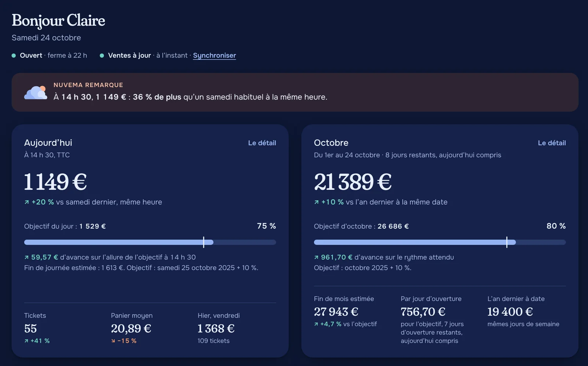Click the Objectif : octobre 2025 + 10 % line

pyautogui.click(x=363, y=268)
